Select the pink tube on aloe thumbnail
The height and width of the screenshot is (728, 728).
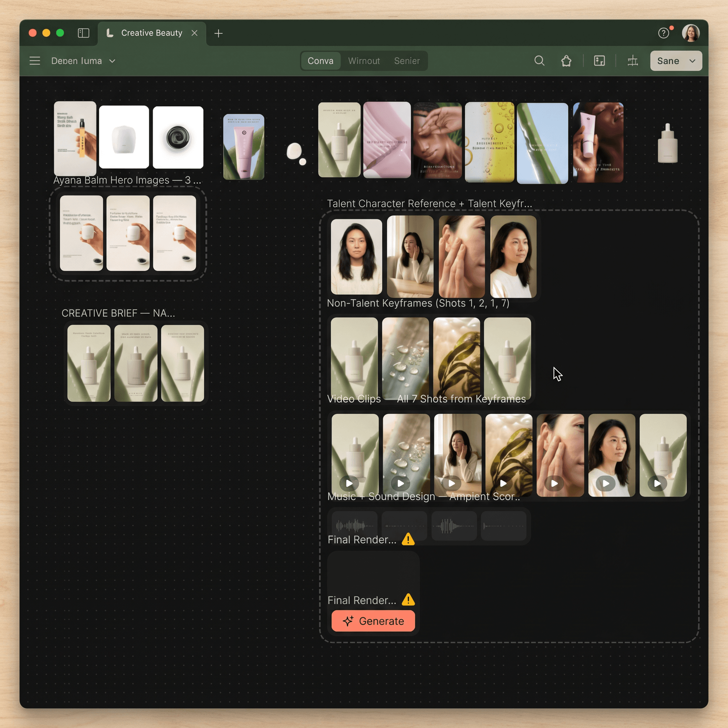coord(243,146)
